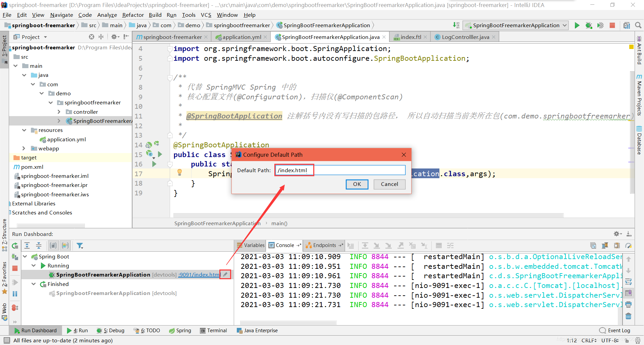Run with Coverage from the toolbar
The height and width of the screenshot is (345, 644).
(600, 25)
